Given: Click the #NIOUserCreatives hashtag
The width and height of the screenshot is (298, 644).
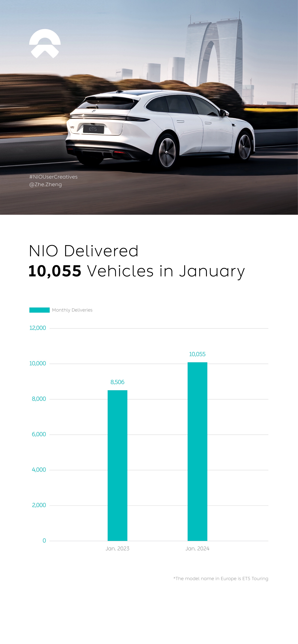Looking at the screenshot, I should tap(53, 177).
